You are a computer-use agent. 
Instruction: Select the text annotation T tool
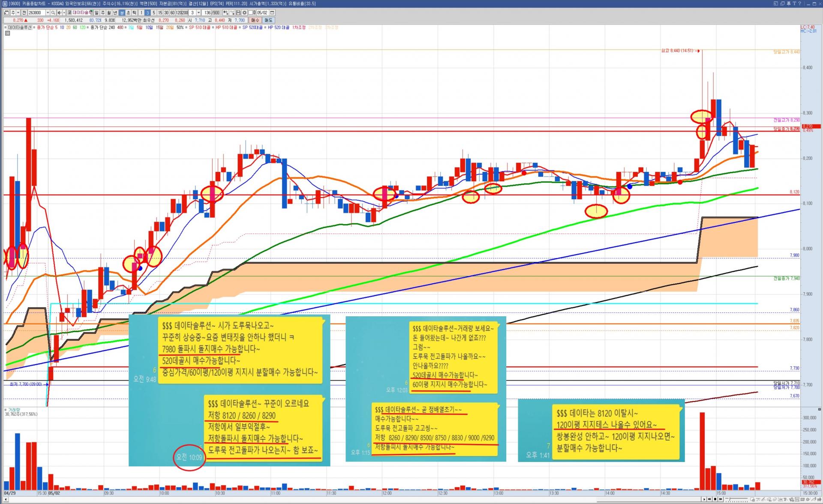[x=785, y=500]
